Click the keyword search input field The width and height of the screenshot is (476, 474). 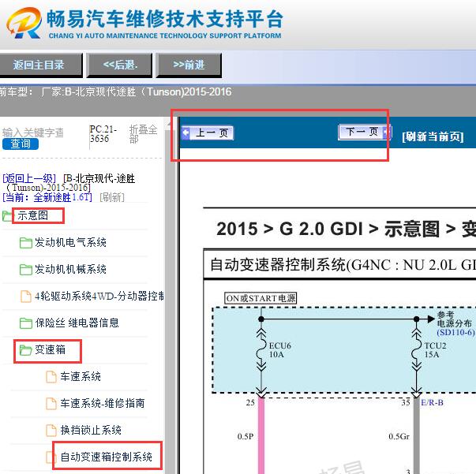pos(33,132)
